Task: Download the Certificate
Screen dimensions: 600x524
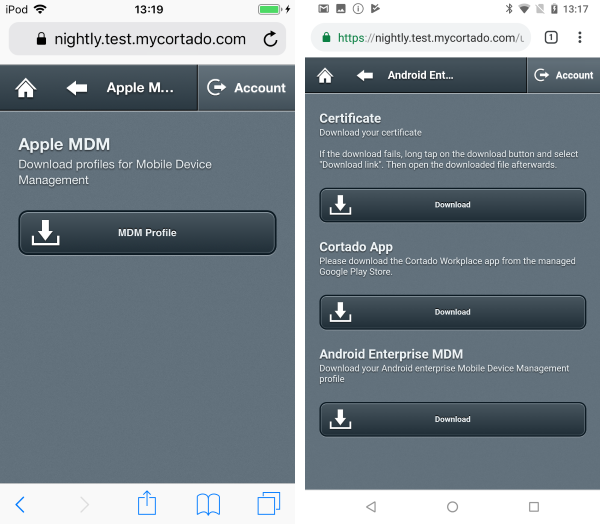Action: click(x=453, y=205)
